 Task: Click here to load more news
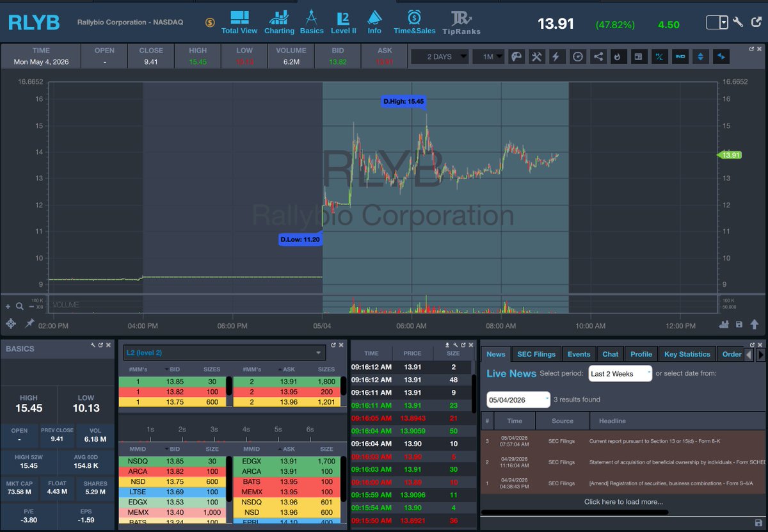[x=623, y=502]
